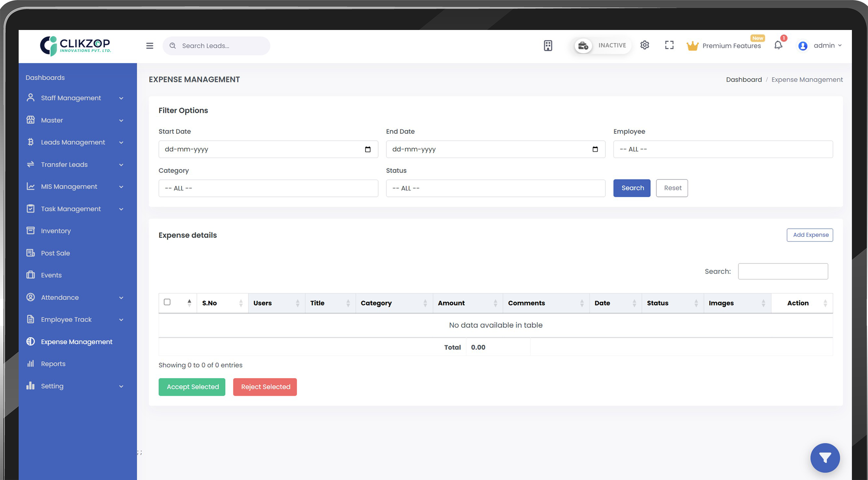The height and width of the screenshot is (480, 868).
Task: Enter fullscreen using the expand icon
Action: pos(669,45)
